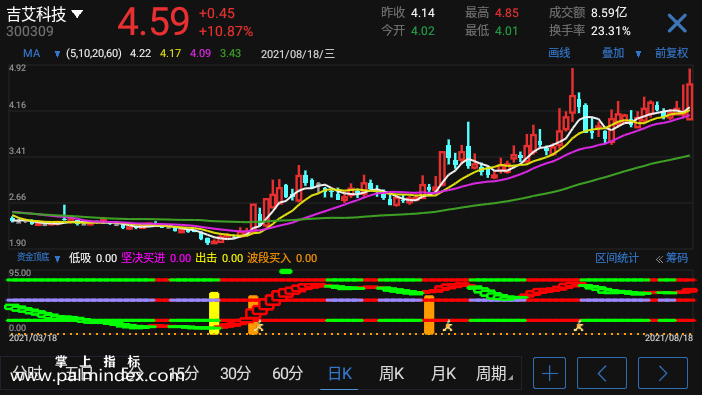Click the 出击 indicator label
The image size is (702, 395).
click(206, 258)
